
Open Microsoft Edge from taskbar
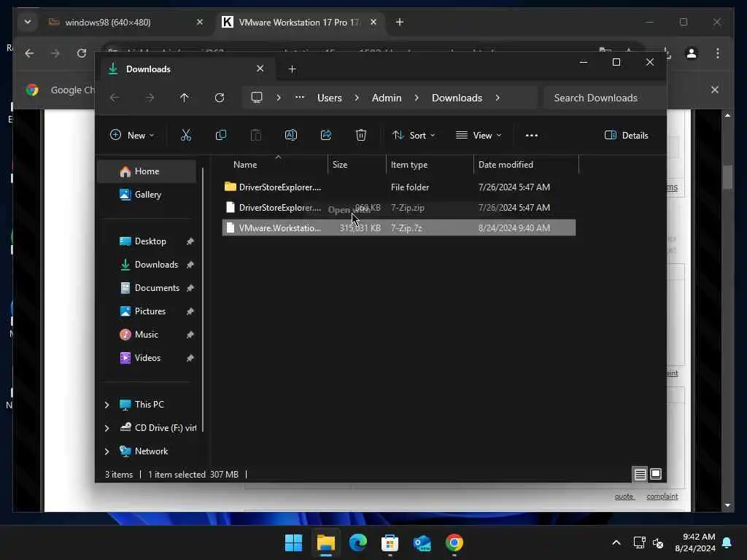(357, 542)
